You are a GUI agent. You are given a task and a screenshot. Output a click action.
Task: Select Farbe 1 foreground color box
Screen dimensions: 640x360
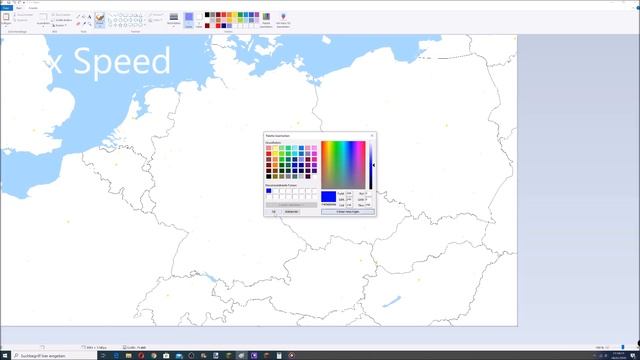coord(189,20)
